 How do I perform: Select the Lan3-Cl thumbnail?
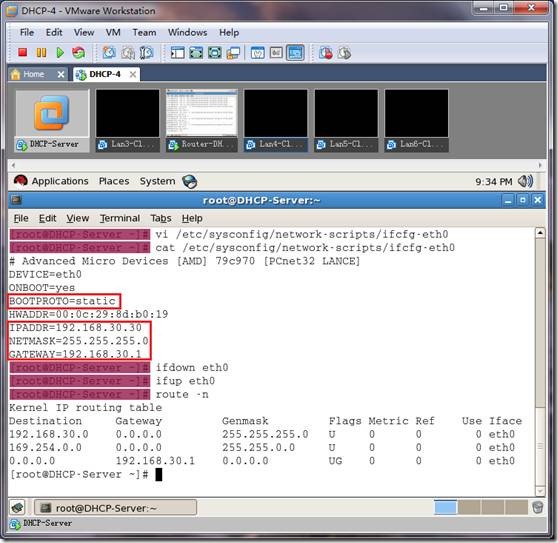click(127, 121)
